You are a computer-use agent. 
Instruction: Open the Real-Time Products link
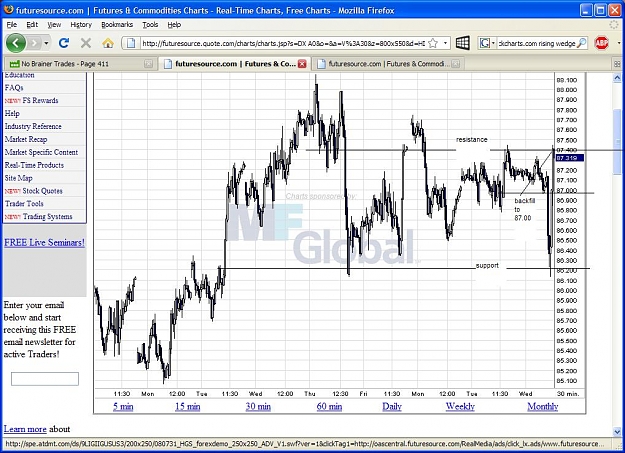click(x=34, y=165)
